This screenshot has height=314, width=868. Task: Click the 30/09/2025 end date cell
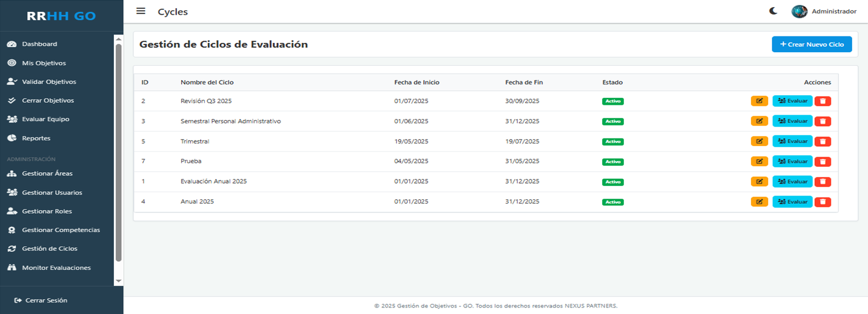pyautogui.click(x=522, y=101)
